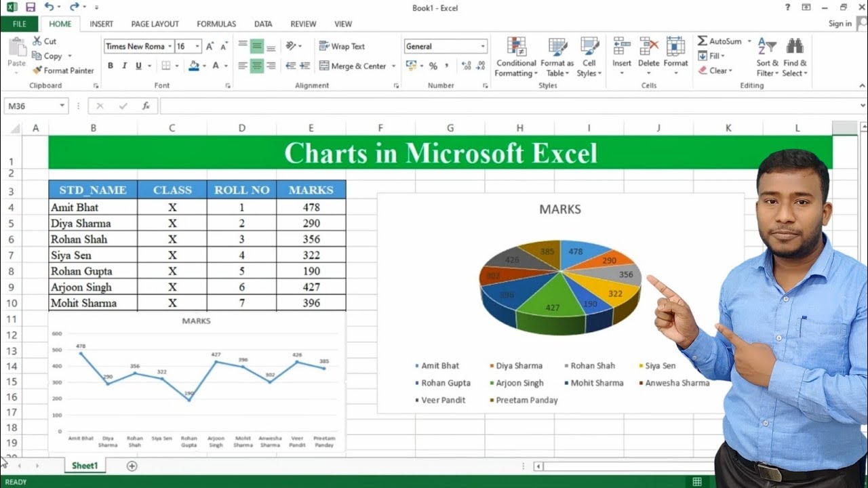868x488 pixels.
Task: Click the Format cells icon
Action: tap(675, 46)
